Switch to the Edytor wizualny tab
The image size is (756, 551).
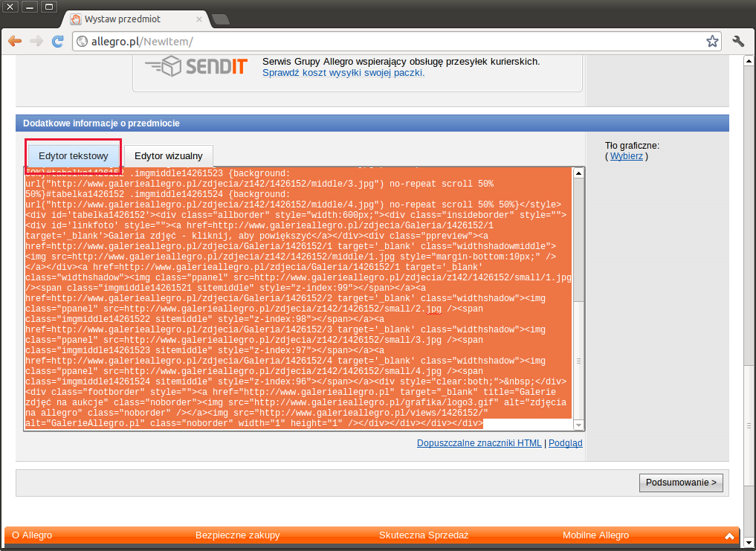169,156
